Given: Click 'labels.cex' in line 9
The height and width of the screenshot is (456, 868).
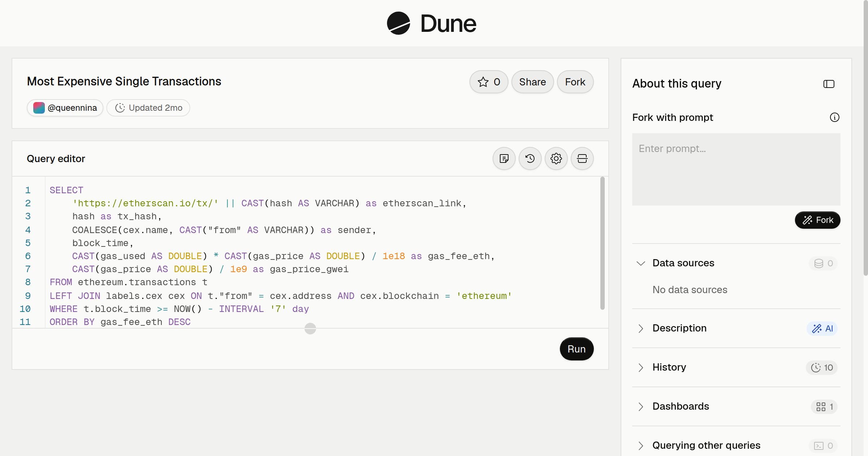Looking at the screenshot, I should tap(134, 296).
